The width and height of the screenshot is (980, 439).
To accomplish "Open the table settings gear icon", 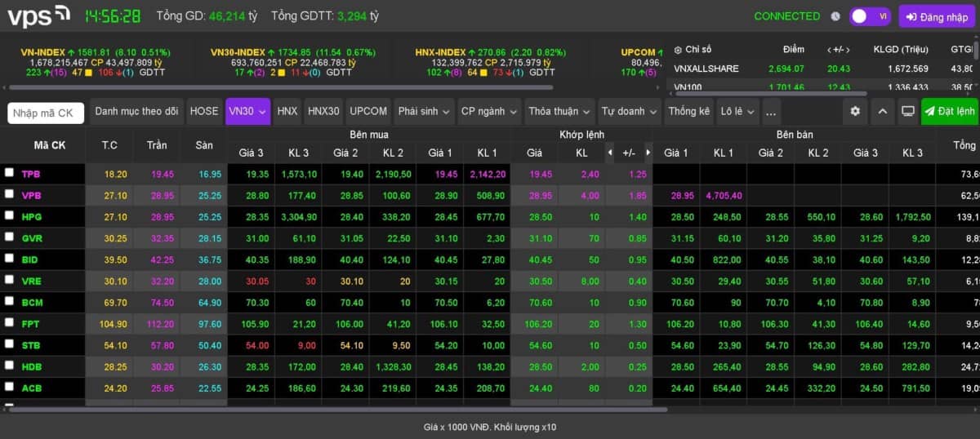I will [x=855, y=111].
